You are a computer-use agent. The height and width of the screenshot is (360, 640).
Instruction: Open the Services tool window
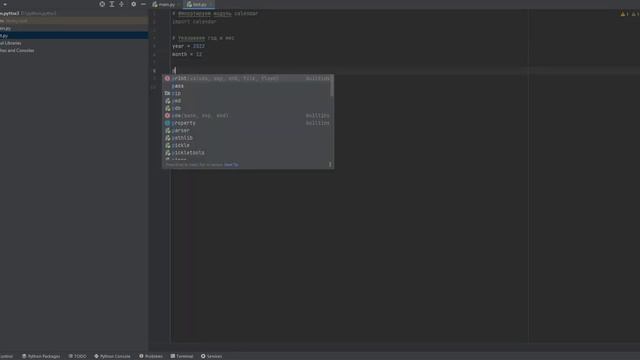tap(211, 356)
